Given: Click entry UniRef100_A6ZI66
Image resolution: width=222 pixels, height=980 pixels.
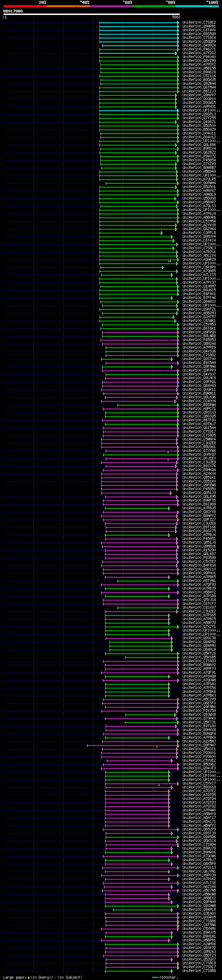Looking at the screenshot, I should 199,886.
